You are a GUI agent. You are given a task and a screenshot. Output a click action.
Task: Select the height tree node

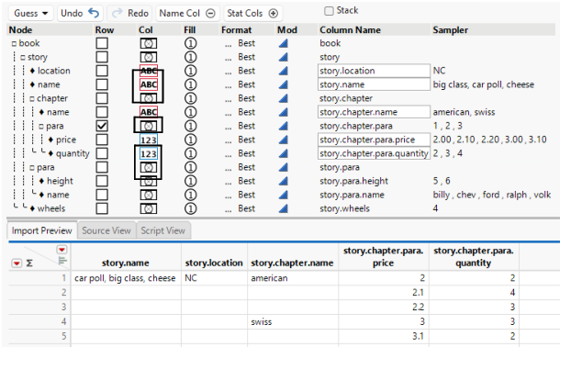60,181
